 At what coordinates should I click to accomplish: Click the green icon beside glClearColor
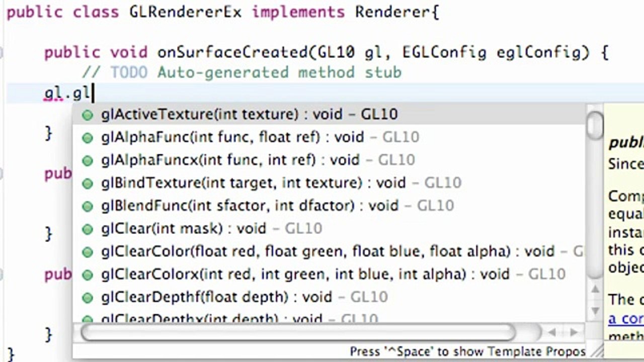click(x=88, y=252)
